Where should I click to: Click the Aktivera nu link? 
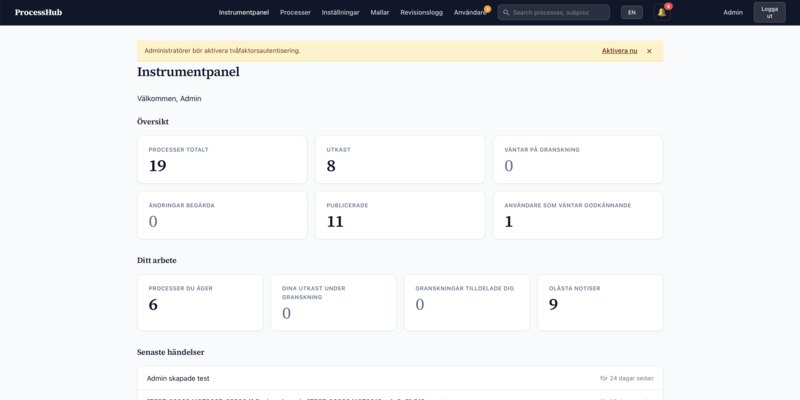click(619, 51)
